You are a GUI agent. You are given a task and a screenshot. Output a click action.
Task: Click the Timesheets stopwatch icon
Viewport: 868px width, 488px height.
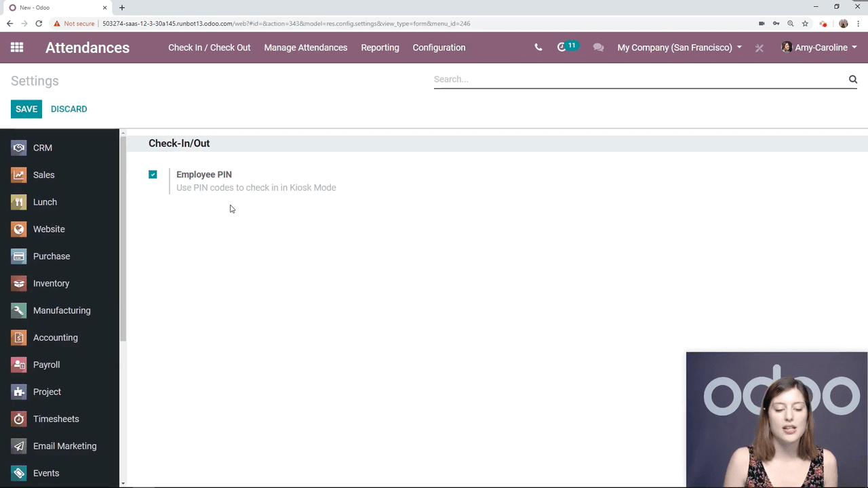click(x=19, y=419)
